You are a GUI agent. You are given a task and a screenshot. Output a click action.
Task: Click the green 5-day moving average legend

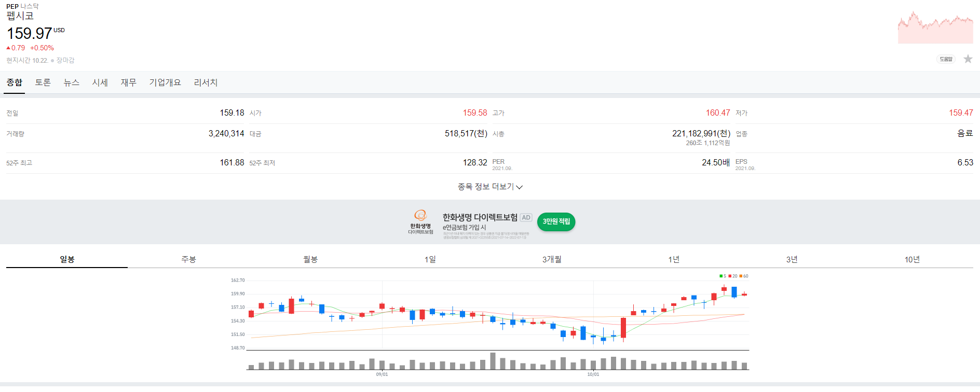723,276
